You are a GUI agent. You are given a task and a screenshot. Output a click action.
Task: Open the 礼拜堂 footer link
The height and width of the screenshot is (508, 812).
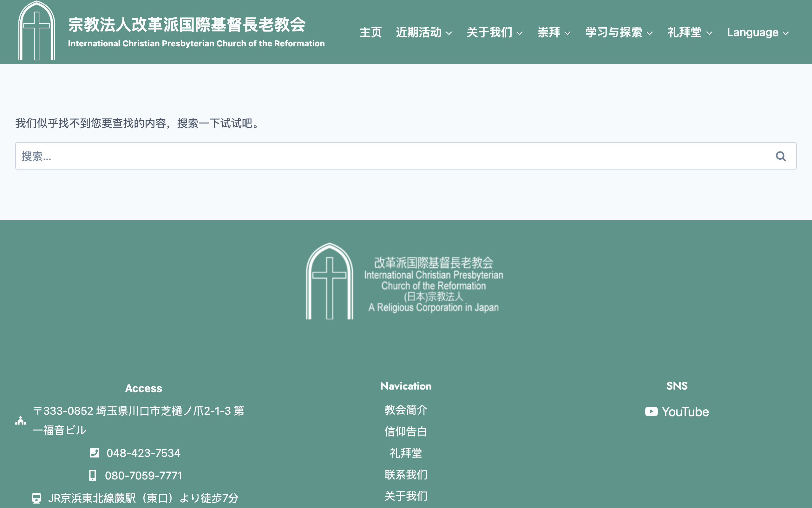(x=406, y=453)
